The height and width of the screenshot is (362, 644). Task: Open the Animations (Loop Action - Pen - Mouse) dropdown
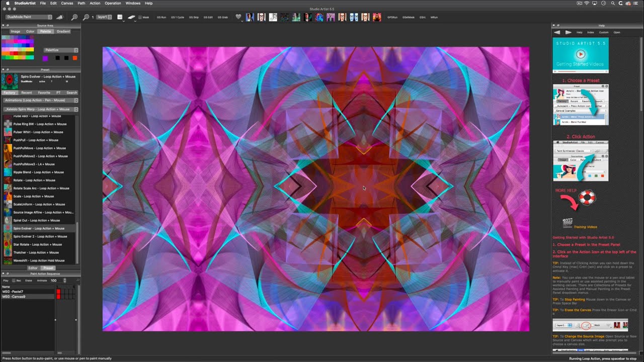40,101
